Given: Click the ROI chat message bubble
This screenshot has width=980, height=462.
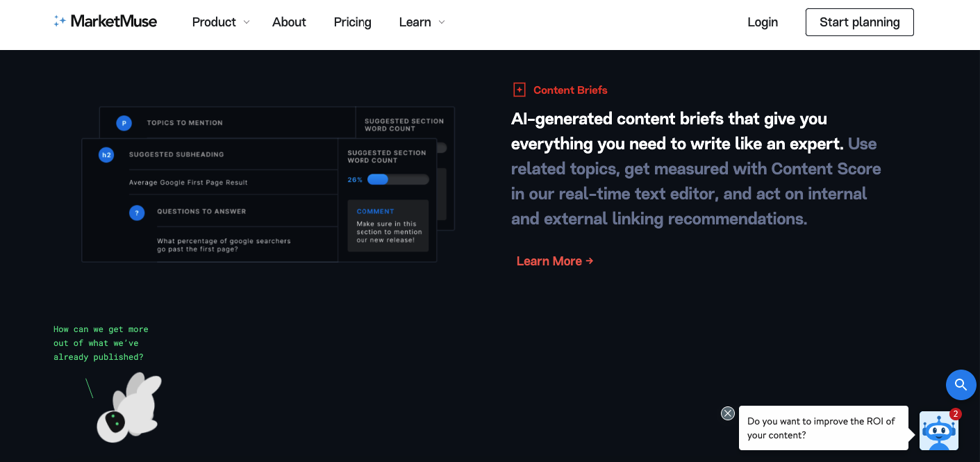Looking at the screenshot, I should tap(823, 427).
